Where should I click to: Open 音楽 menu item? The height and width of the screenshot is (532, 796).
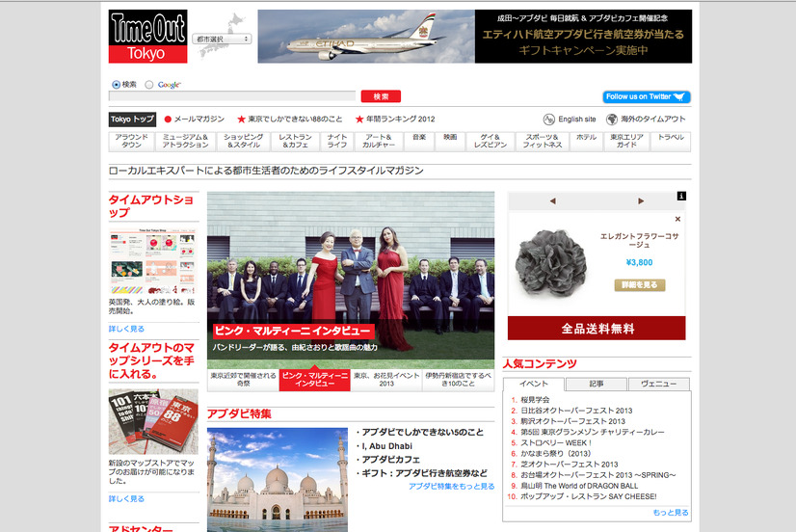419,141
